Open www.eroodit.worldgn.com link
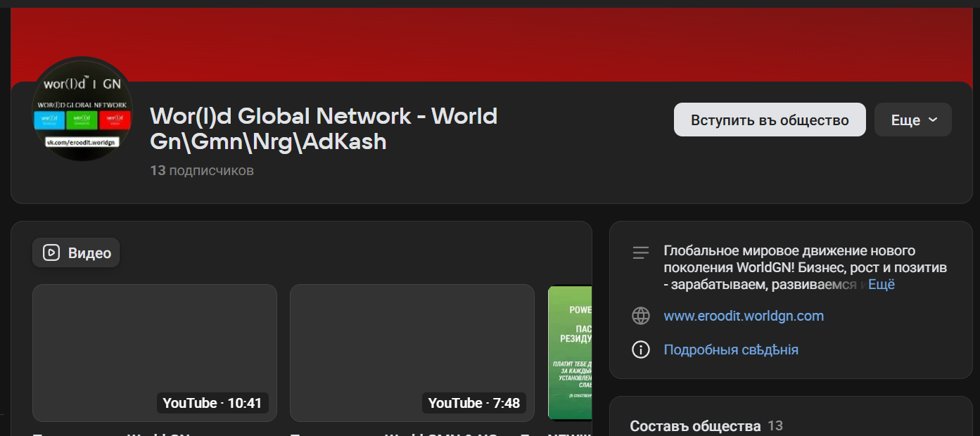Viewport: 980px width, 436px height. pyautogui.click(x=744, y=316)
